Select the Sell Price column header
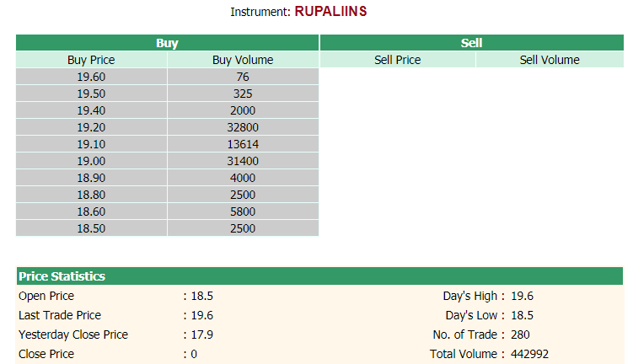The height and width of the screenshot is (364, 633). pos(398,60)
